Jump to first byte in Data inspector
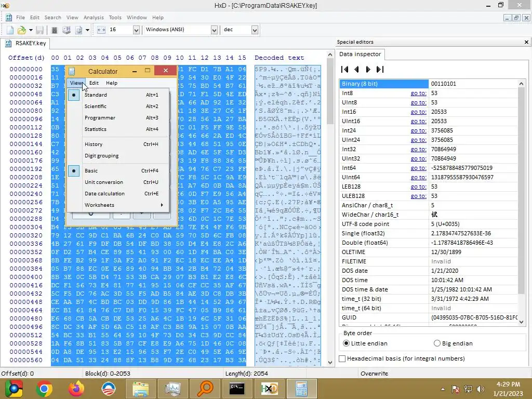 345,69
